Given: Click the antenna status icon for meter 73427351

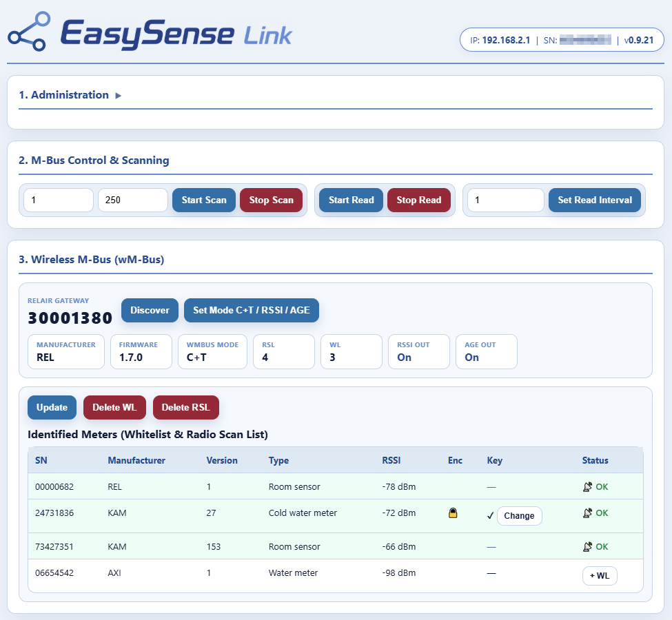Looking at the screenshot, I should (x=587, y=547).
